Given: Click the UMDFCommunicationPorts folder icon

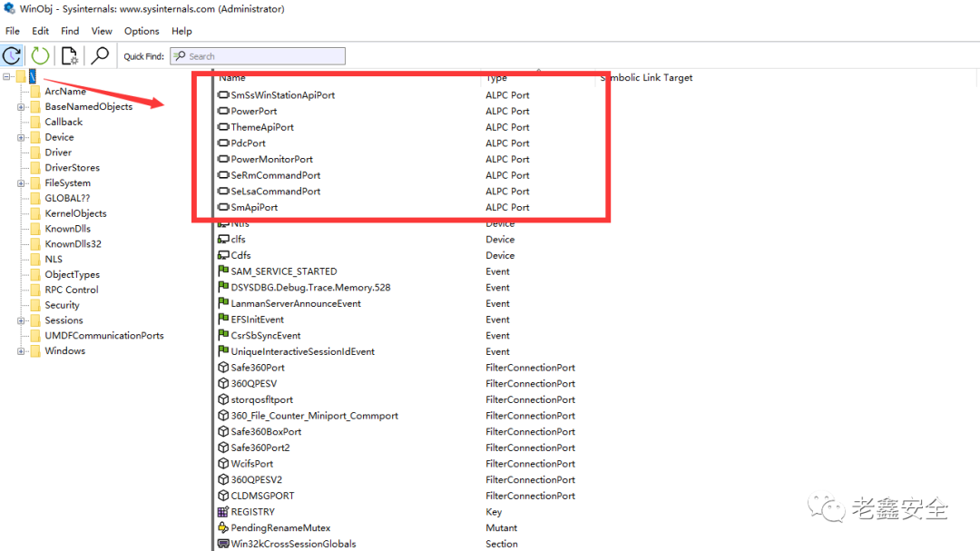Looking at the screenshot, I should coord(35,335).
